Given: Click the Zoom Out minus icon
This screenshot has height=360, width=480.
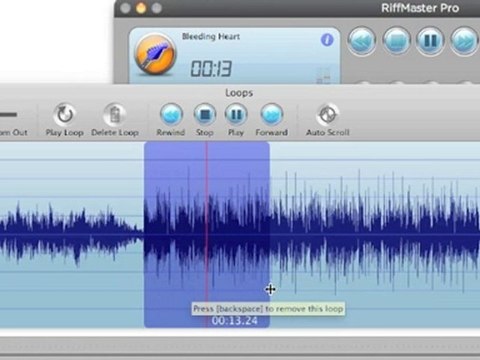Looking at the screenshot, I should click(x=8, y=115).
